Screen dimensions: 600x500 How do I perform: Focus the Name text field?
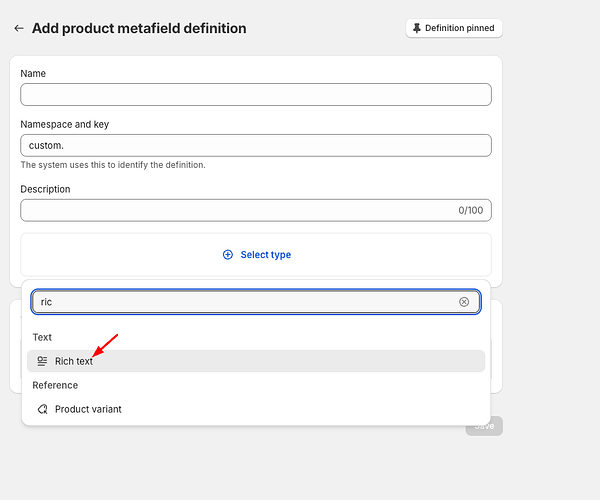coord(256,95)
